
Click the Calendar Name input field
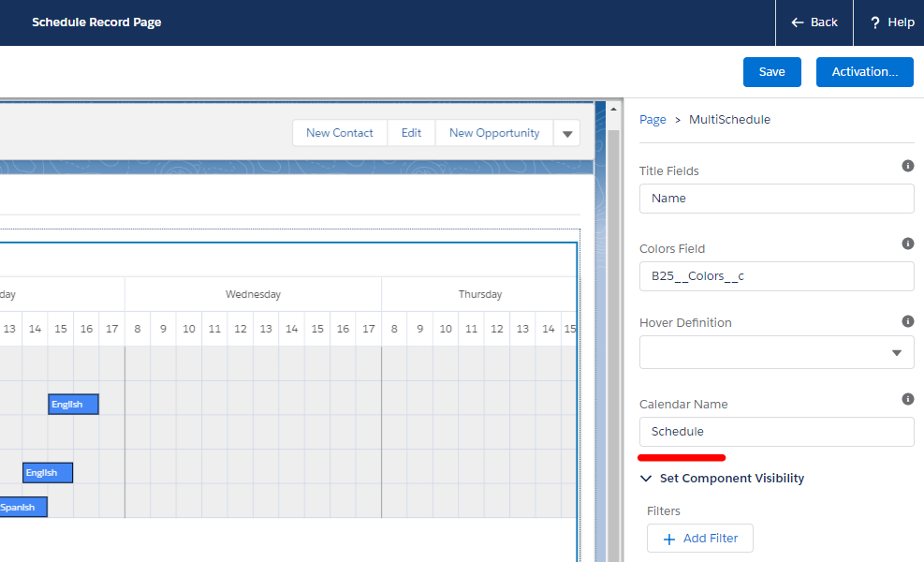click(x=776, y=432)
